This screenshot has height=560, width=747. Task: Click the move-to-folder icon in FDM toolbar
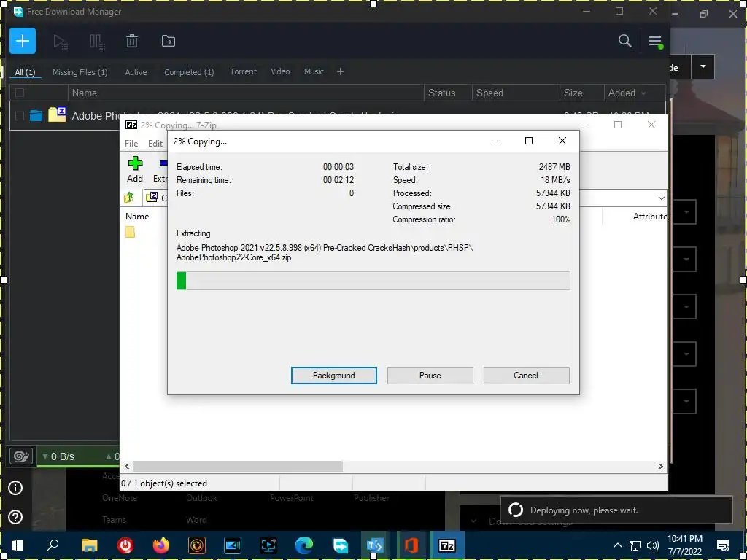pos(169,41)
